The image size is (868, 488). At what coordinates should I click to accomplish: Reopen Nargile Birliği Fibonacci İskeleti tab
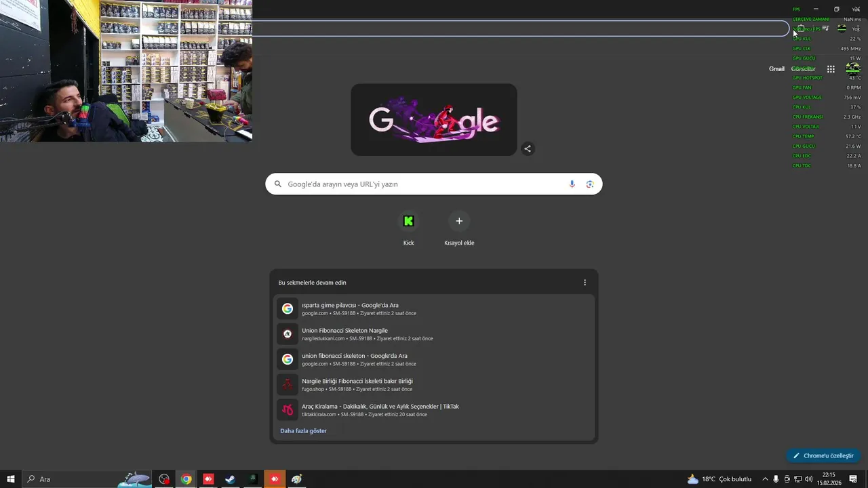click(x=434, y=385)
